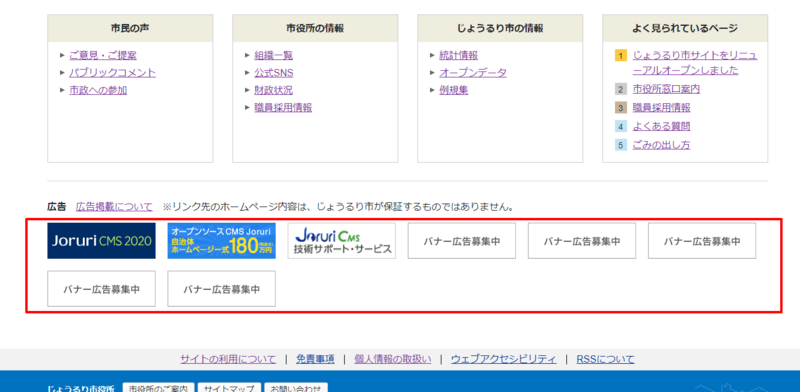Image resolution: width=800 pixels, height=392 pixels.
Task: Click the bold 広告 label
Action: (57, 207)
